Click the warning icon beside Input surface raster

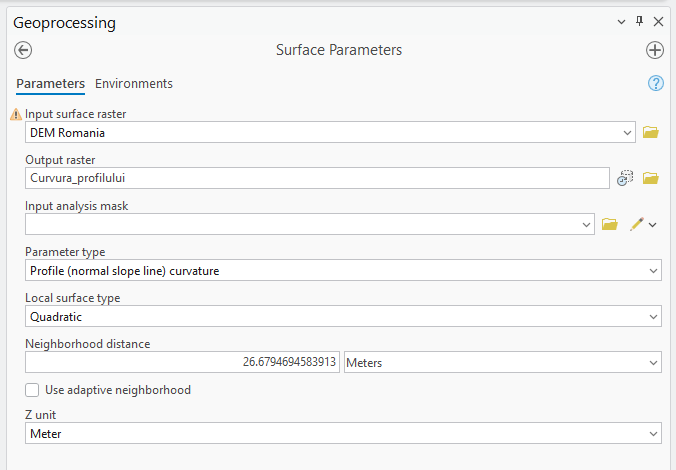[x=16, y=114]
